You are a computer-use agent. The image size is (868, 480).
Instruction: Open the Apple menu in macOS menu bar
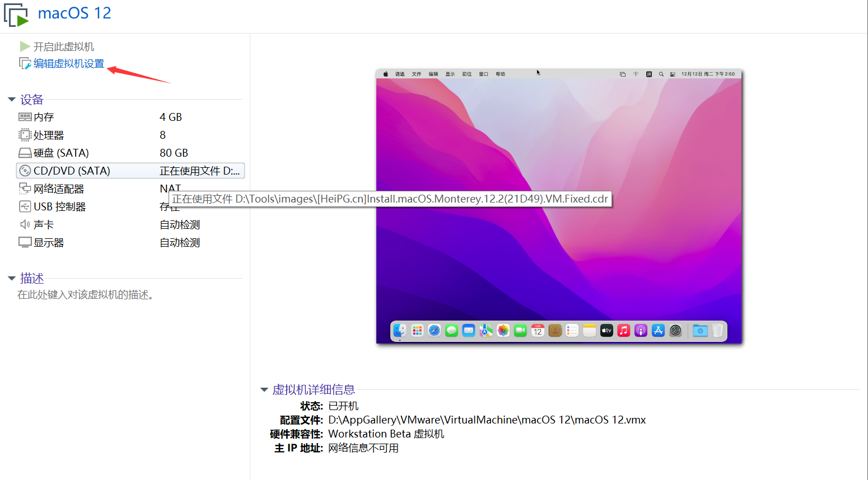point(386,73)
